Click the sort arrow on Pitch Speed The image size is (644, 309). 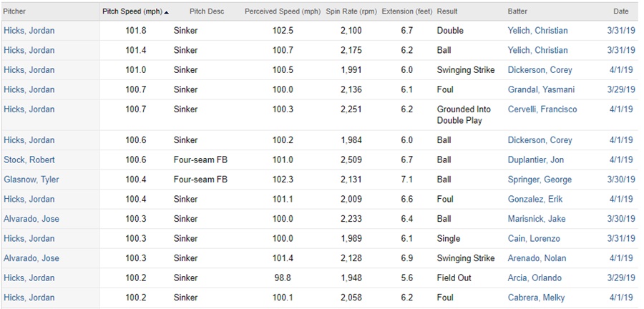pos(167,12)
